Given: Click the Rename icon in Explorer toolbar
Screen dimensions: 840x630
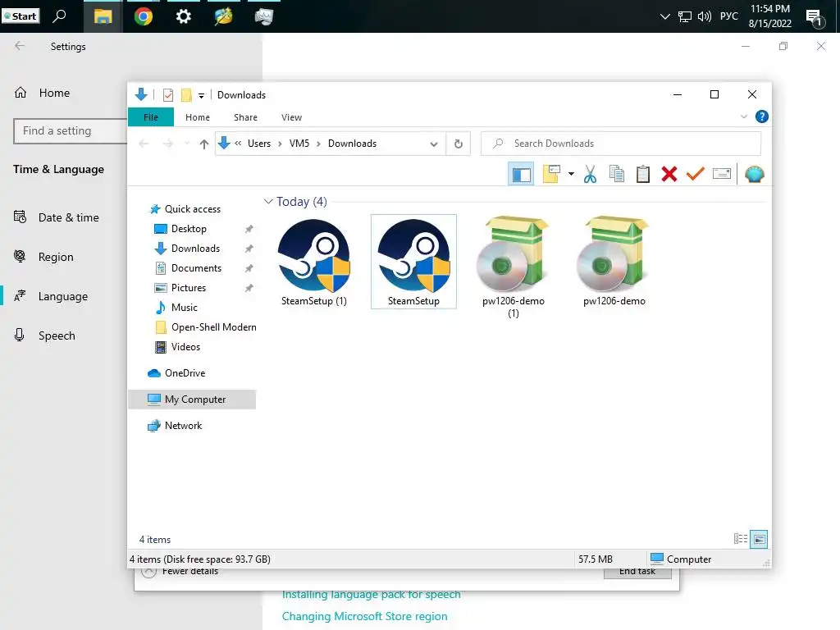Looking at the screenshot, I should 722,174.
